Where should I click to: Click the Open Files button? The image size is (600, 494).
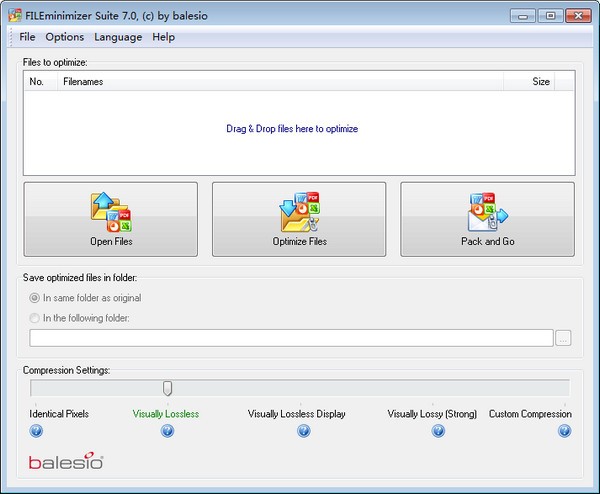point(111,219)
